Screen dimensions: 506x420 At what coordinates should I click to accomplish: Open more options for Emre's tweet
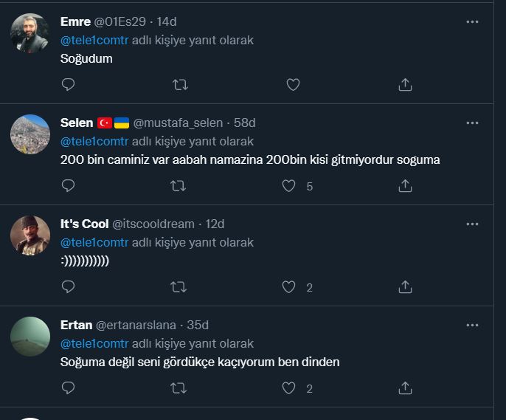click(473, 22)
